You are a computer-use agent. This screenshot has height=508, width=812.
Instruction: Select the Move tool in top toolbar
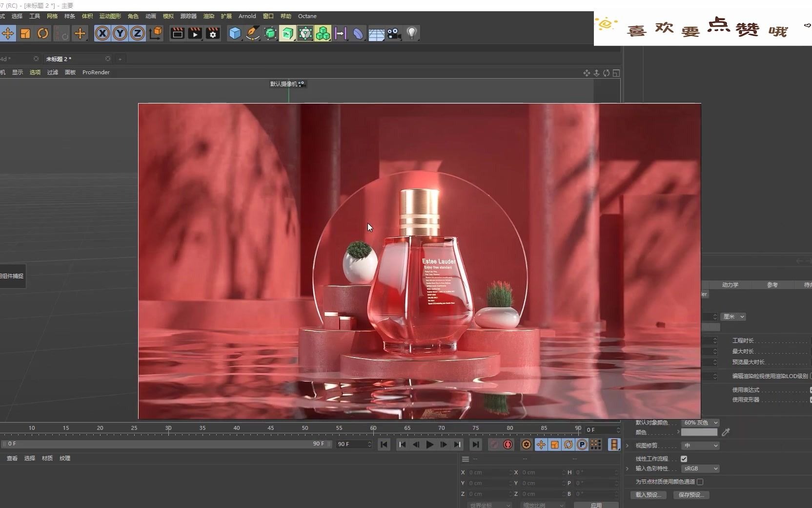8,34
